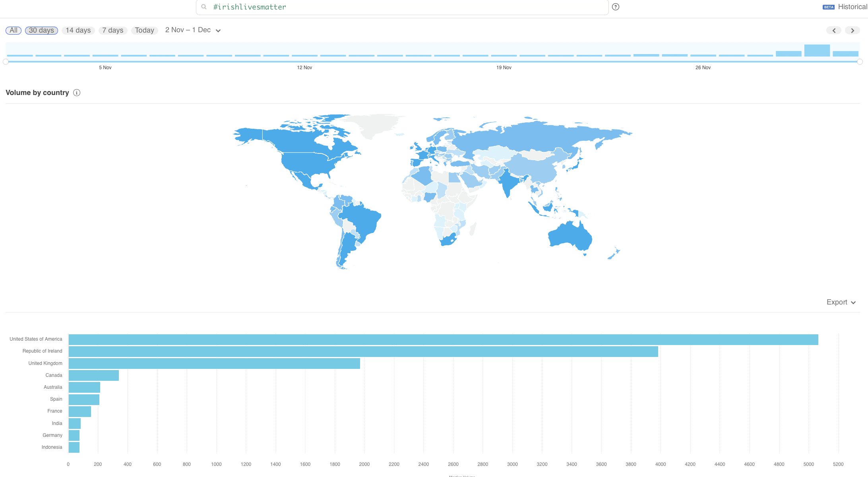
Task: Expand the Export menu
Action: pyautogui.click(x=841, y=302)
